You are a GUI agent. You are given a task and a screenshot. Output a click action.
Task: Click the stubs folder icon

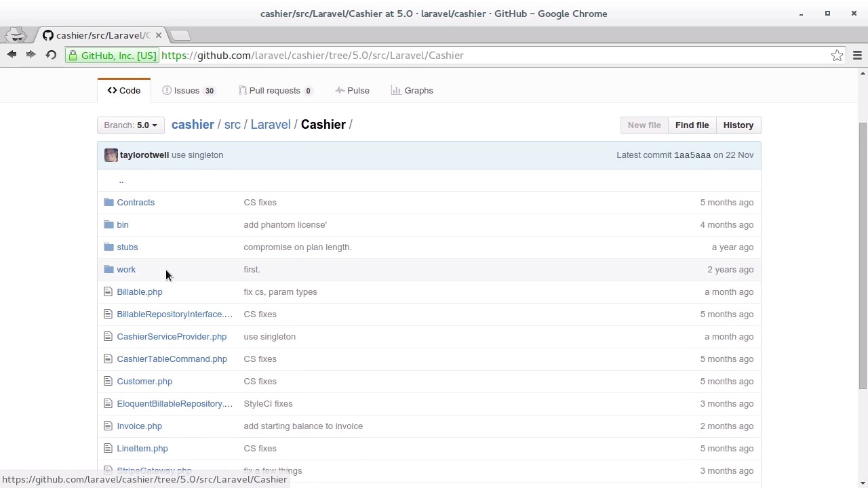click(x=108, y=247)
